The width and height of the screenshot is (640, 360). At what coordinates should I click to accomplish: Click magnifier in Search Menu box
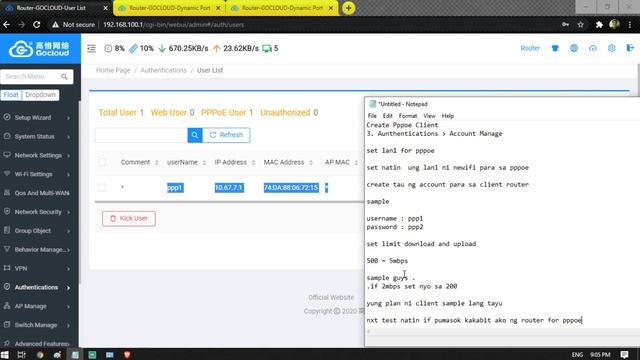click(x=64, y=77)
